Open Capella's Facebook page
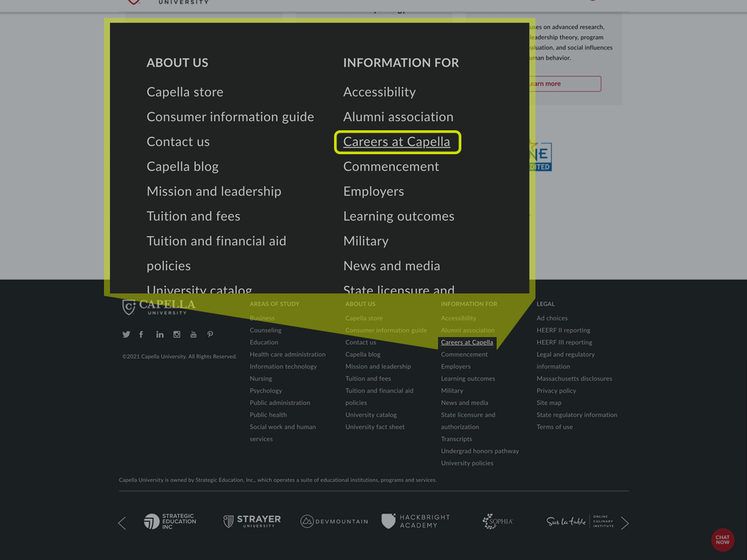Image resolution: width=747 pixels, height=560 pixels. (x=141, y=334)
